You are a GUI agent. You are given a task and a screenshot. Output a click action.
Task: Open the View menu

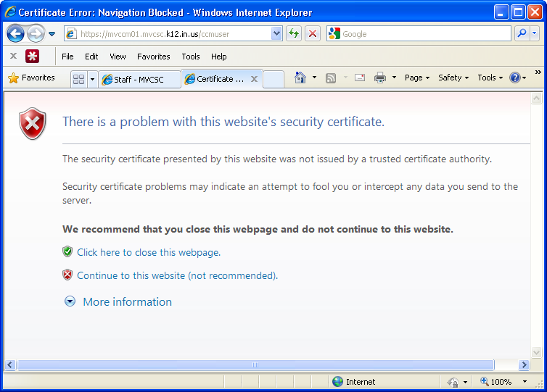coord(118,57)
